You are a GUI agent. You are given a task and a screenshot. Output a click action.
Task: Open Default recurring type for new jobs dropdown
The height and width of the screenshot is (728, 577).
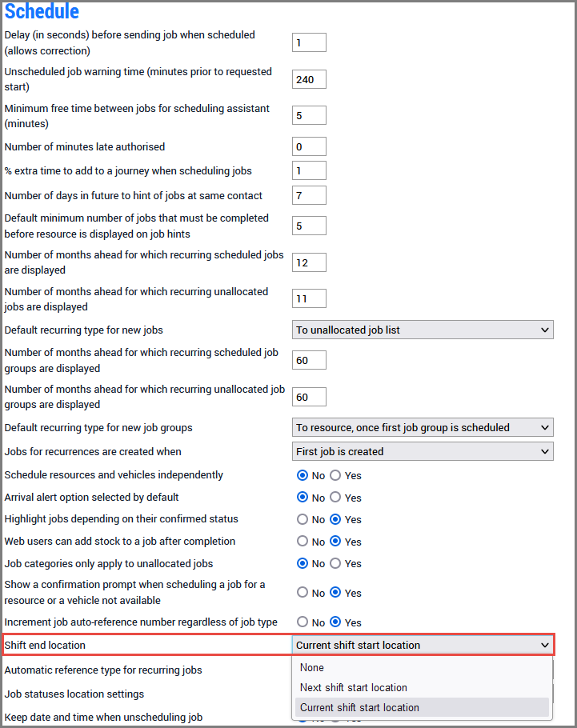tap(423, 330)
